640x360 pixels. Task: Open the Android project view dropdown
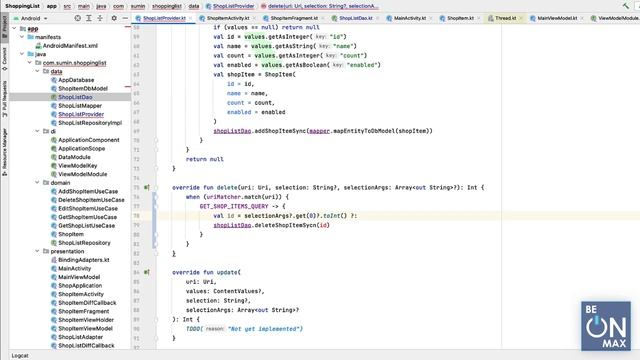point(31,18)
